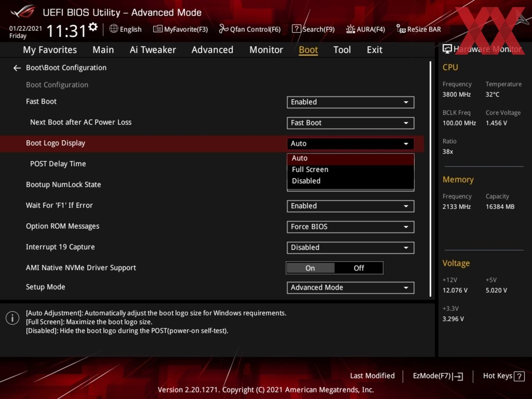
Task: Click the ROG logo
Action: tap(23, 12)
